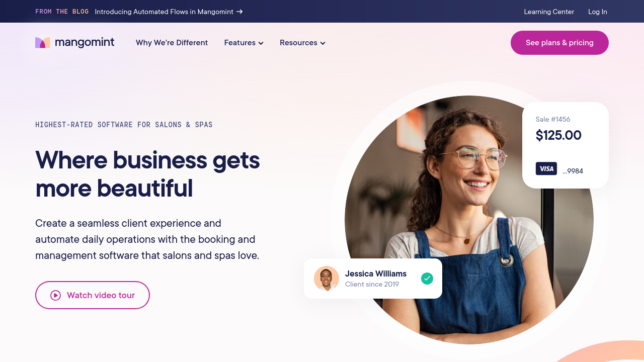
Task: Expand the Features dropdown chevron
Action: (x=261, y=43)
